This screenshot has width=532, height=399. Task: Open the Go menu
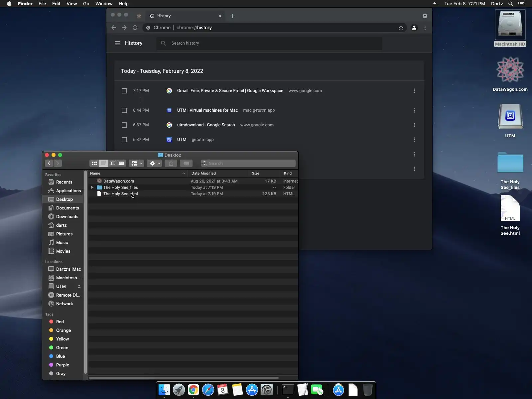click(86, 4)
